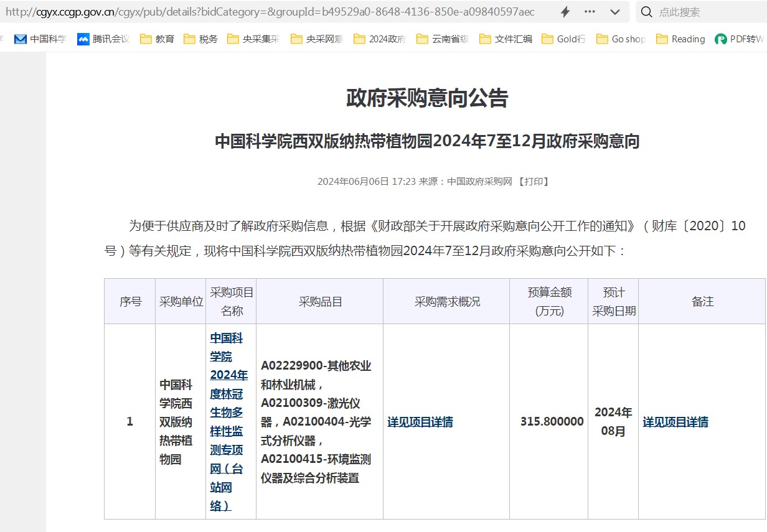767x532 pixels.
Task: Open the 2024政府 bookmark folder
Action: pyautogui.click(x=380, y=39)
